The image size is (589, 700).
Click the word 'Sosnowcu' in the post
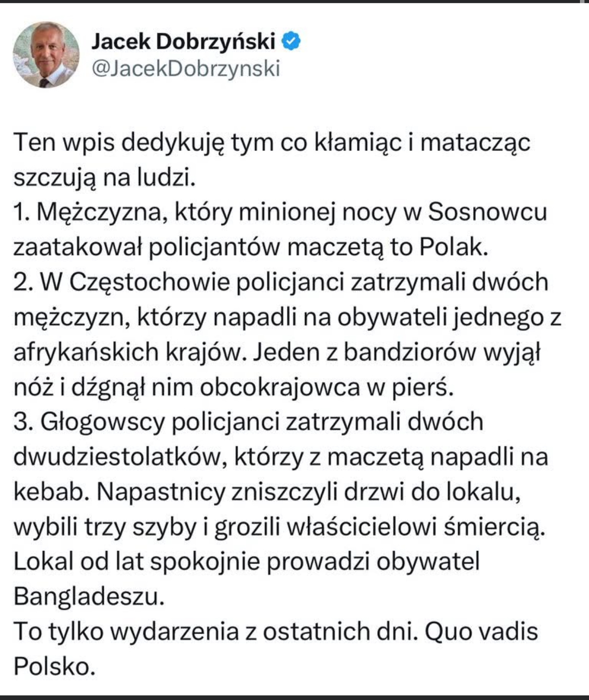tap(487, 212)
